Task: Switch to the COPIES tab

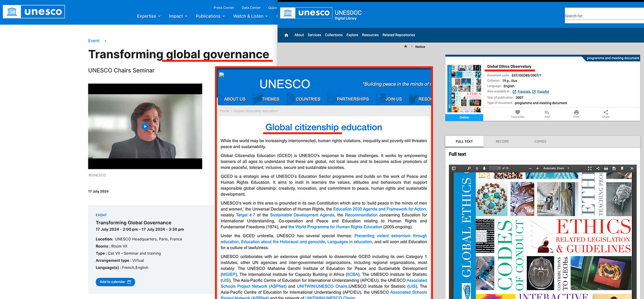Action: tap(540, 142)
